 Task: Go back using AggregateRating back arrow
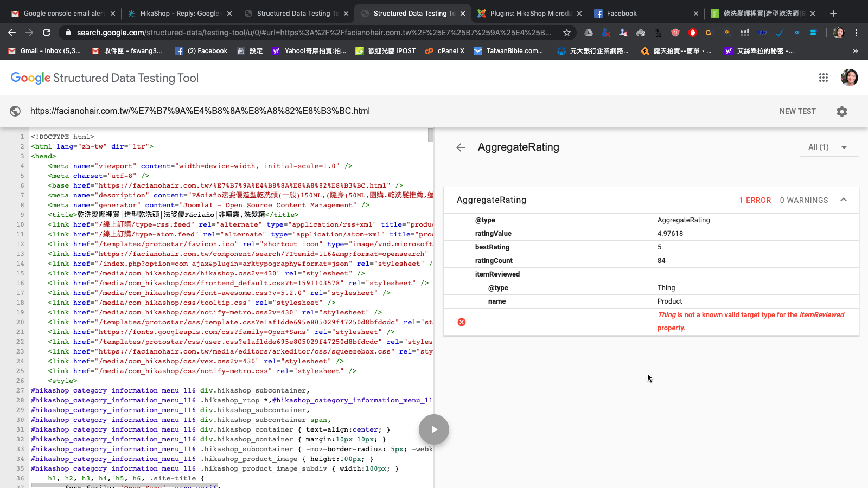[x=461, y=147]
